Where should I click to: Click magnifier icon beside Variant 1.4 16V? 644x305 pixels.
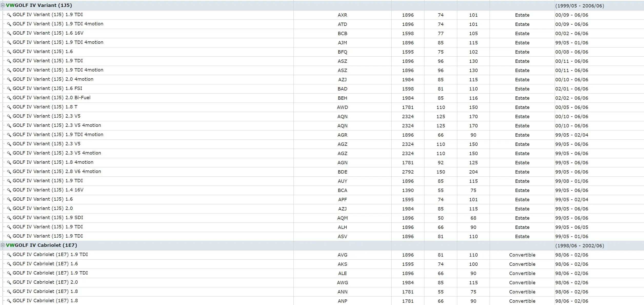click(x=9, y=190)
